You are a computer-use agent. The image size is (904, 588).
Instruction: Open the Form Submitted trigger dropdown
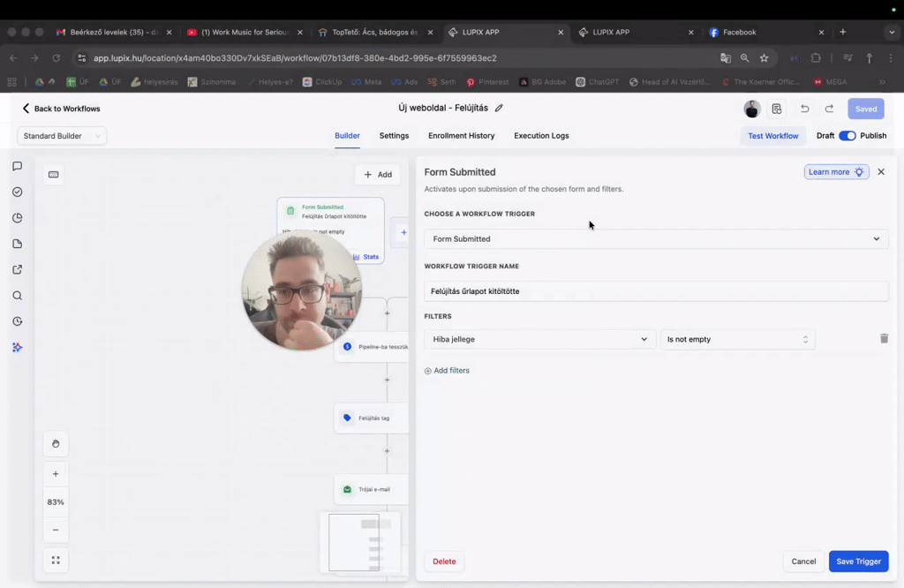pos(655,238)
